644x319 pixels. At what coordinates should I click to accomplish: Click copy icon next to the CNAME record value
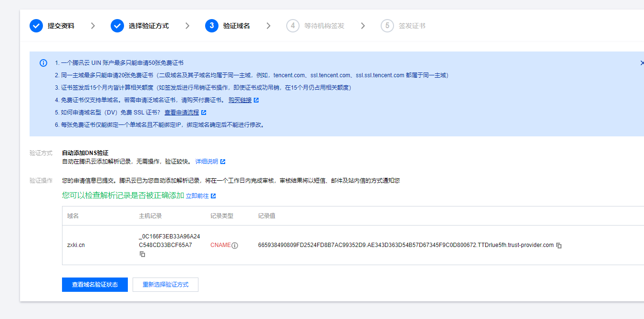pyautogui.click(x=558, y=245)
